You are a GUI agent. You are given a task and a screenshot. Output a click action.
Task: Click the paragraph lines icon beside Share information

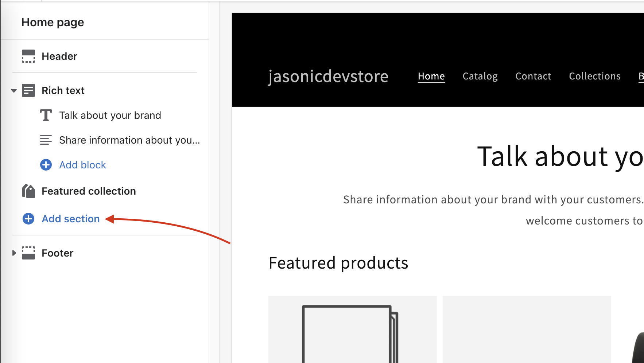click(46, 140)
